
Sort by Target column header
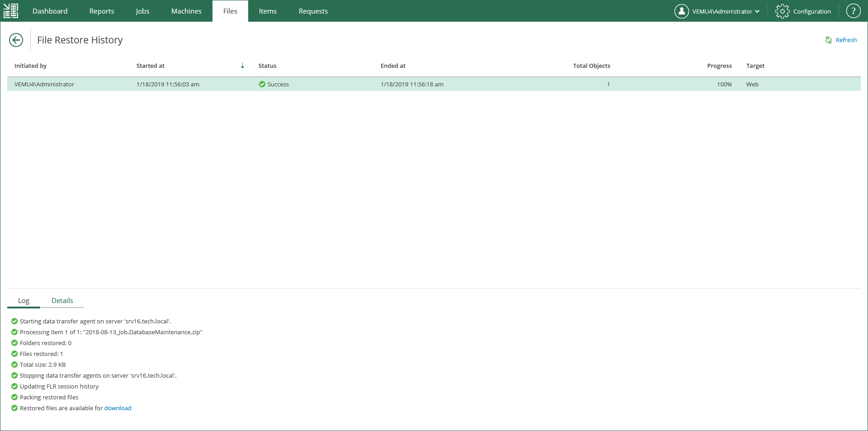coord(755,66)
